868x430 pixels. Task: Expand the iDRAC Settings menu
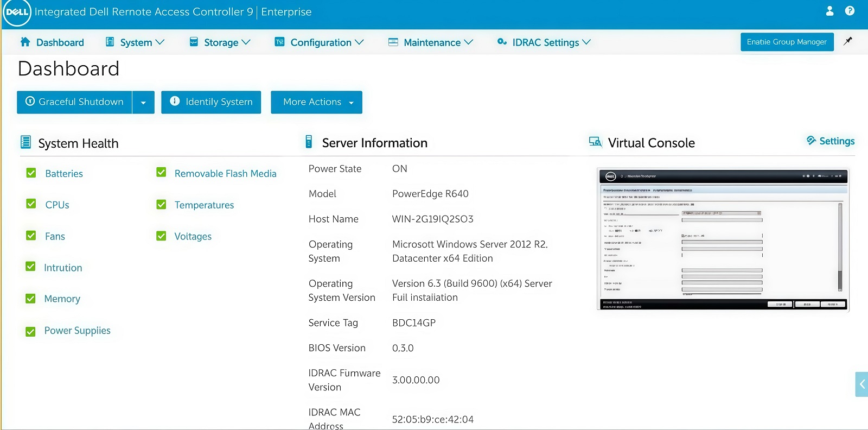click(x=544, y=42)
